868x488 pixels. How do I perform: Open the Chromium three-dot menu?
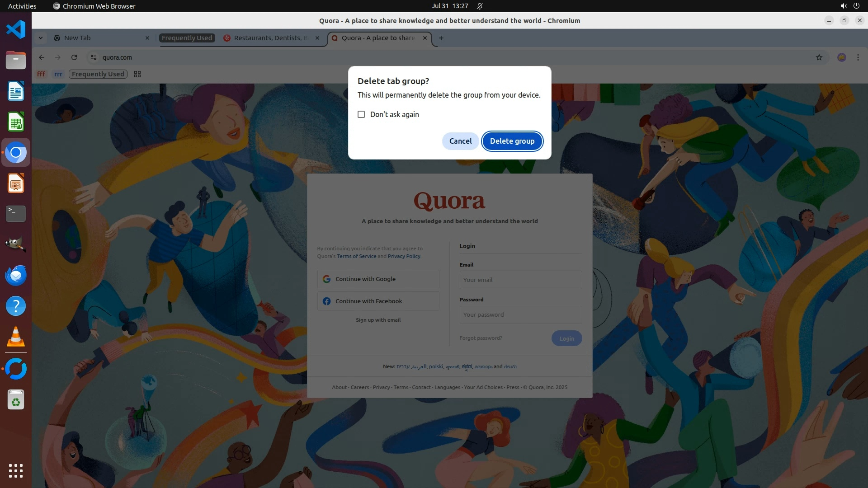[x=858, y=57]
